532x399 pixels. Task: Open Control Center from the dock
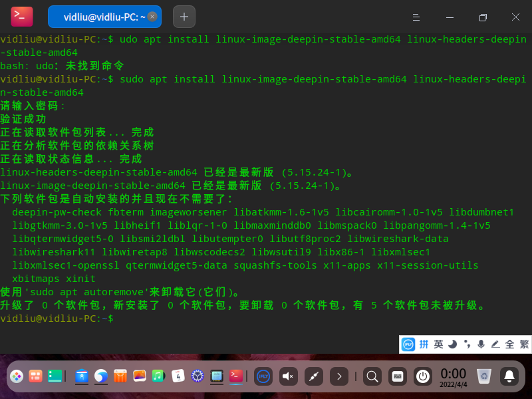[x=197, y=376]
